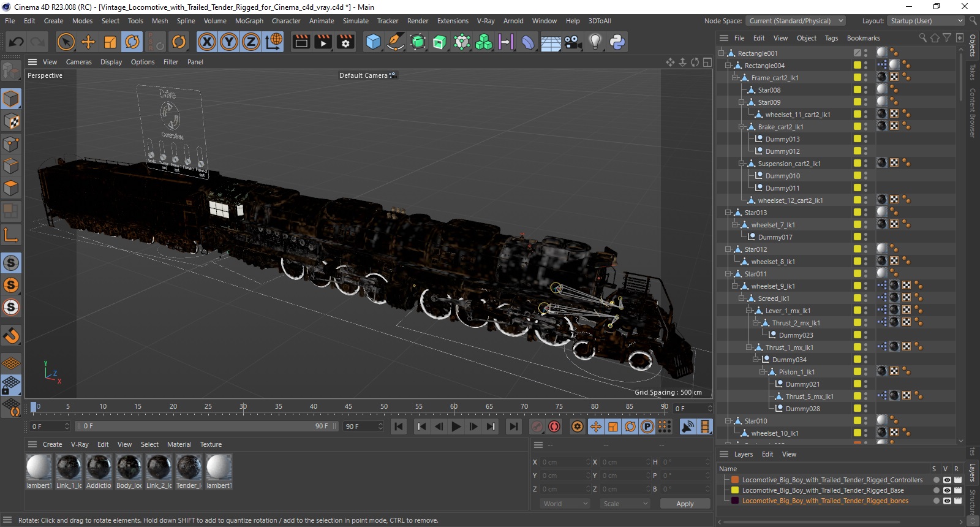Screen dimensions: 980x527
Task: Toggle Rectangle001 editor visibility dots
Action: tap(865, 53)
